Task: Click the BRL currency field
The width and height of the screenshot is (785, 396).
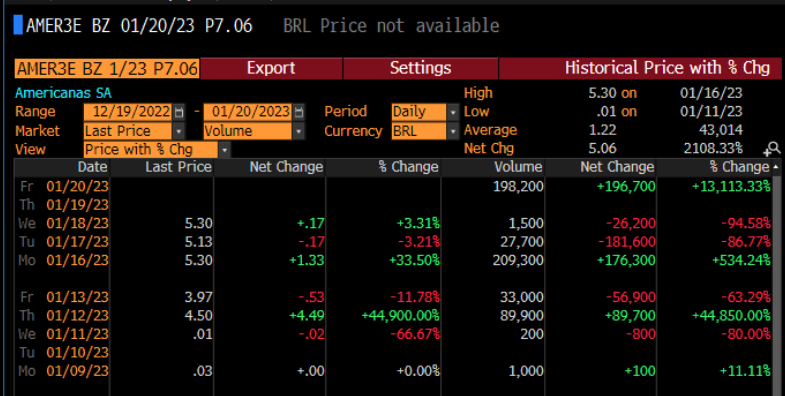Action: click(419, 131)
